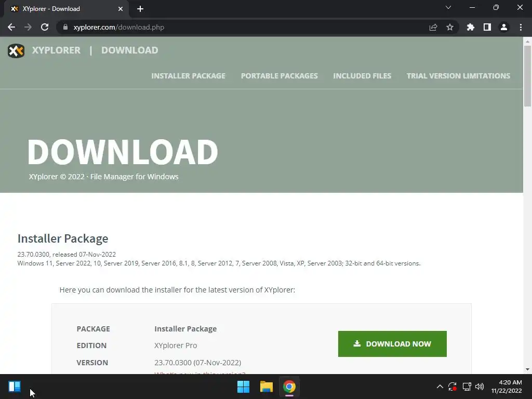This screenshot has height=399, width=532.
Task: Open Windows widgets panel icon
Action: pos(15,387)
